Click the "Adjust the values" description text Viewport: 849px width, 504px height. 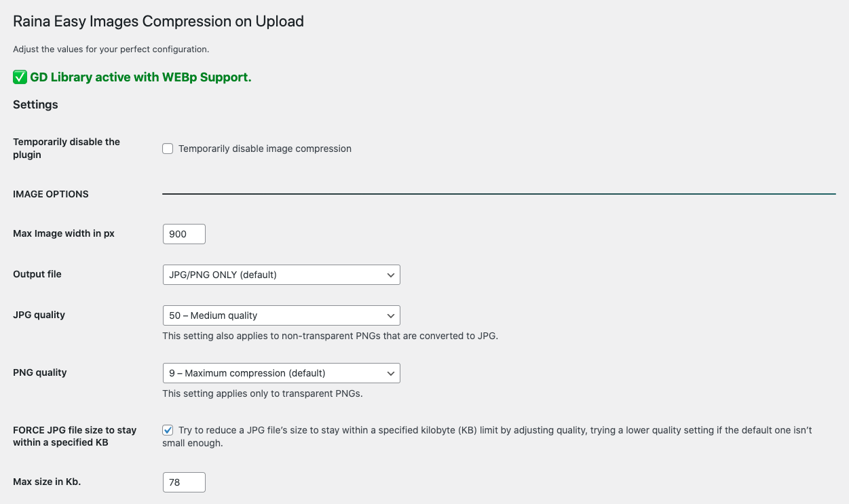[111, 50]
